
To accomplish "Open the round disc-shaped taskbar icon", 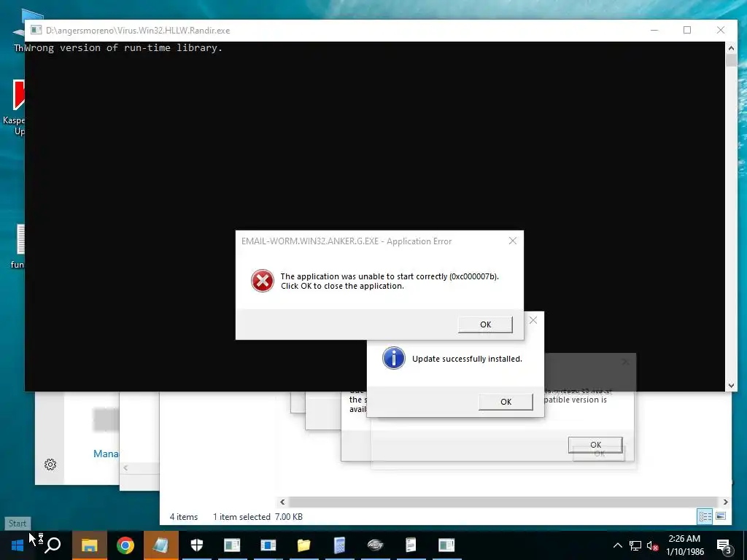I will (375, 545).
